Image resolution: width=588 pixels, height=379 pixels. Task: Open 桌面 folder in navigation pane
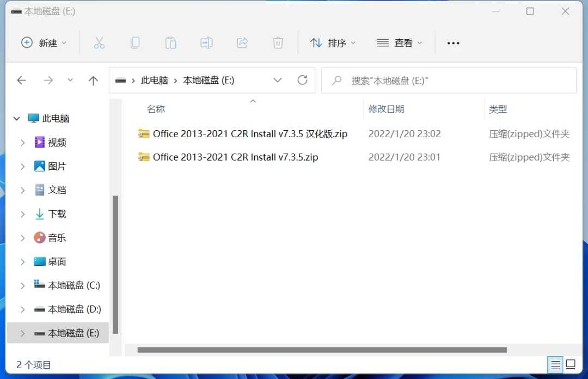click(x=57, y=261)
